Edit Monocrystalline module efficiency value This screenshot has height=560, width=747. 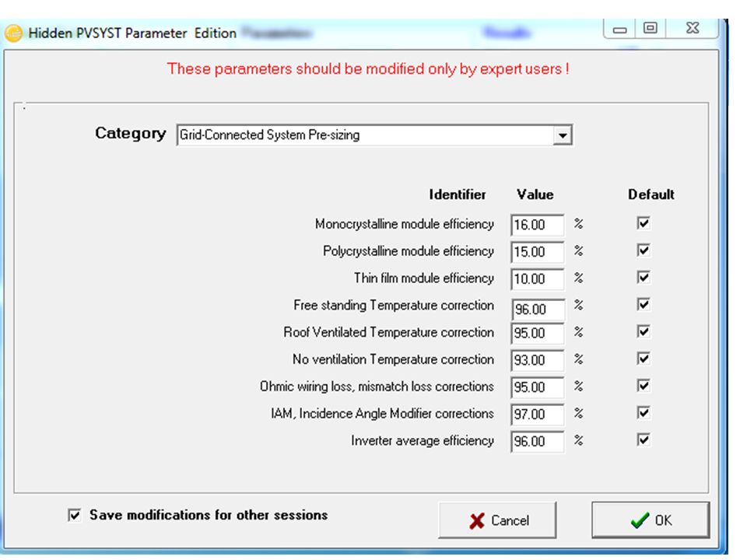(x=538, y=225)
